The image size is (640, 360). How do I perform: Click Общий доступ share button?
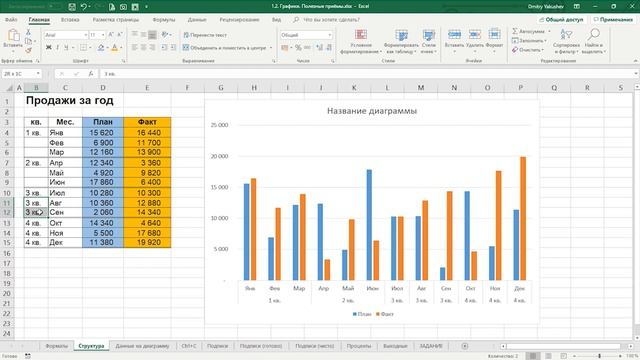(x=562, y=20)
